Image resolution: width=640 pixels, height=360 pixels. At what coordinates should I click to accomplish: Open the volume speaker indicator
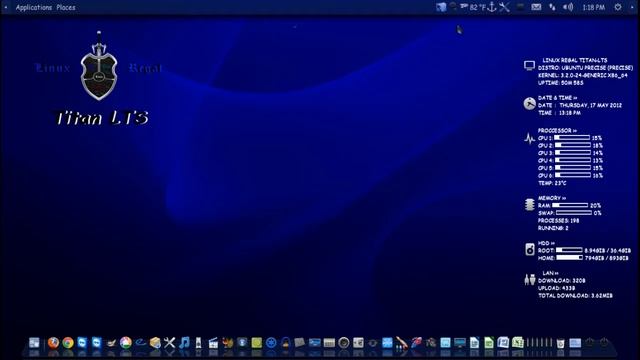point(568,7)
